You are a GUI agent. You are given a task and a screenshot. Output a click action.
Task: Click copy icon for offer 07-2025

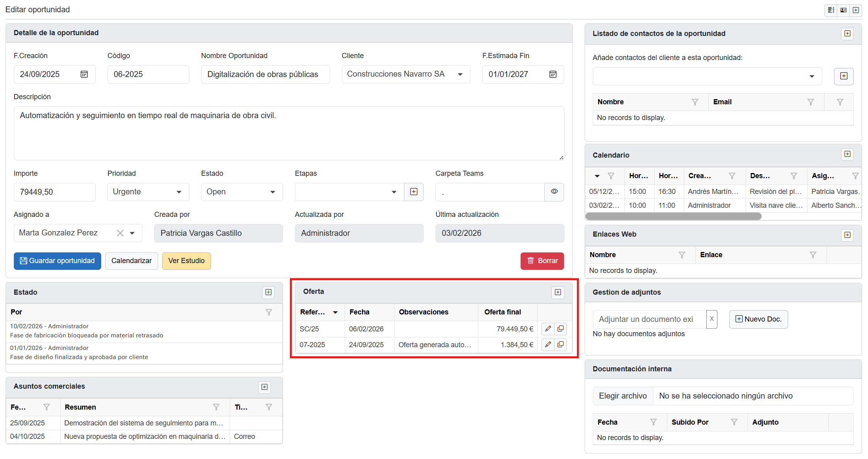pyautogui.click(x=560, y=344)
